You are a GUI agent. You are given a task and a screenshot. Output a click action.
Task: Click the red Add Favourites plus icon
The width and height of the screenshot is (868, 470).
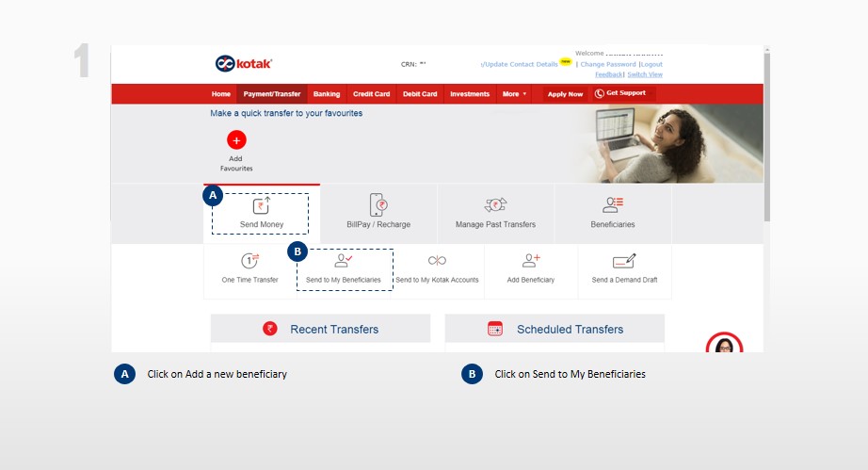(x=236, y=140)
